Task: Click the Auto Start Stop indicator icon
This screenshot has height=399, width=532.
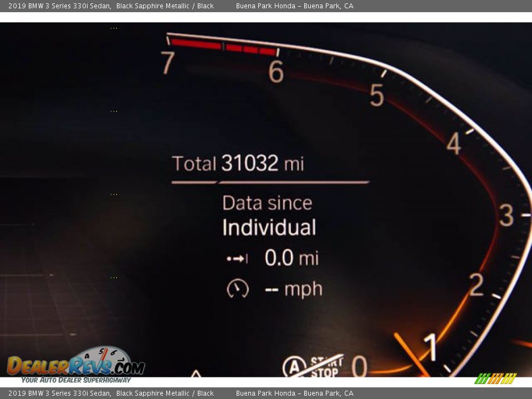Action: tap(313, 366)
